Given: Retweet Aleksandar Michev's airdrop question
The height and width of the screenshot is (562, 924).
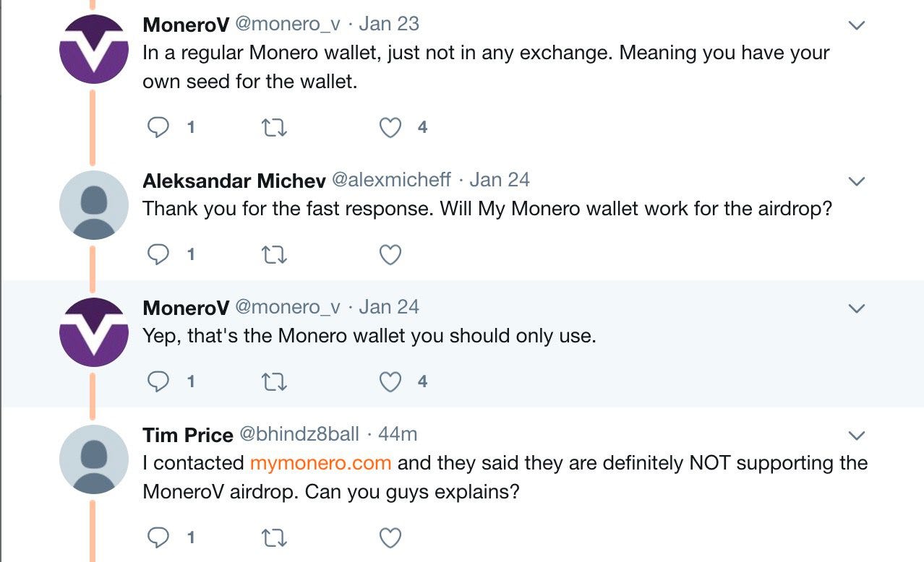Looking at the screenshot, I should click(274, 255).
